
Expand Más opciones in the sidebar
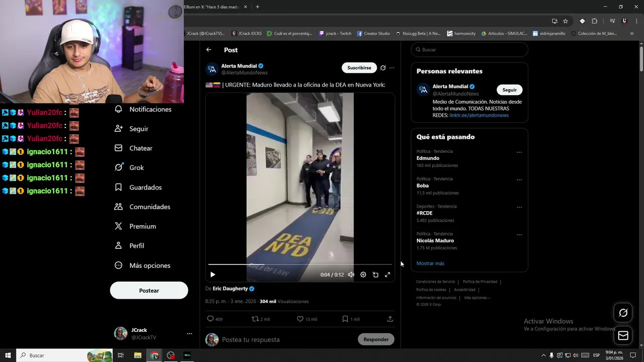coord(142,265)
